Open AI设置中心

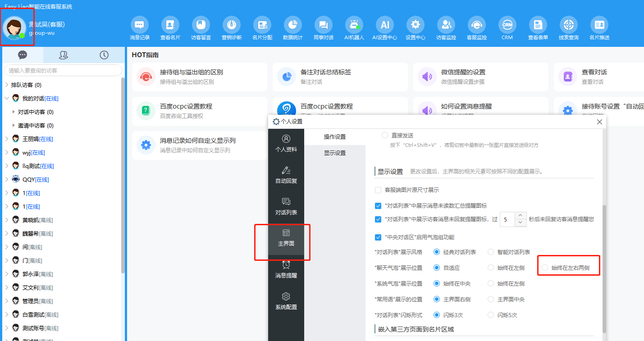point(384,28)
